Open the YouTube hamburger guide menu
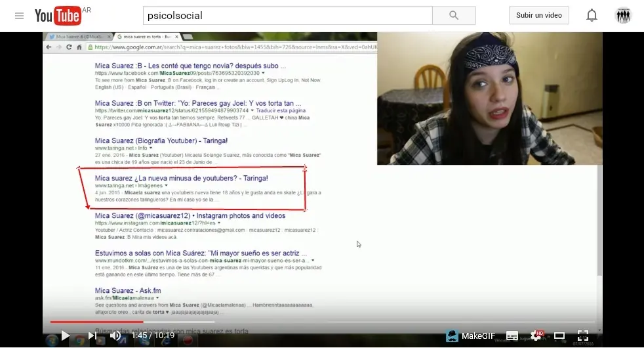Image resolution: width=644 pixels, height=348 pixels. (x=19, y=16)
